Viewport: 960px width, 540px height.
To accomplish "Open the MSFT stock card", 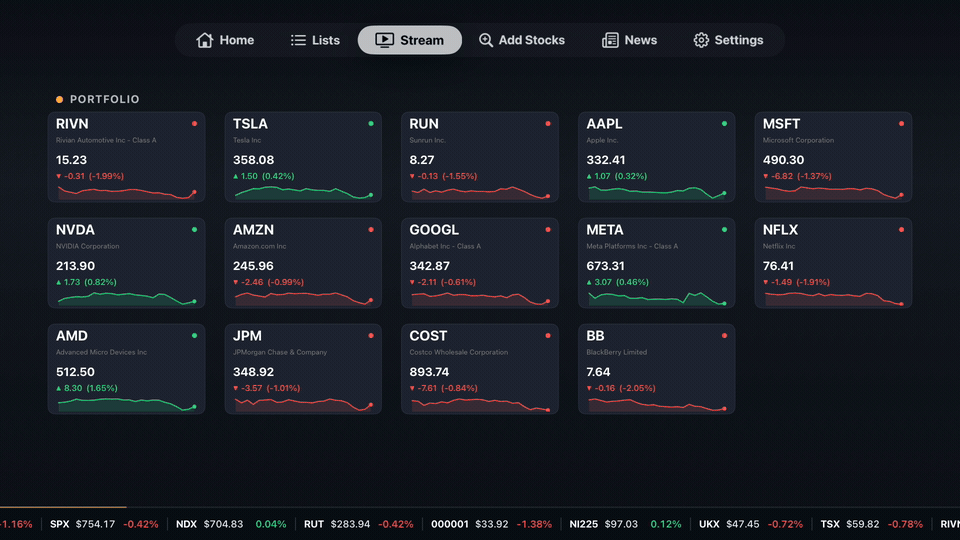I will coord(833,157).
